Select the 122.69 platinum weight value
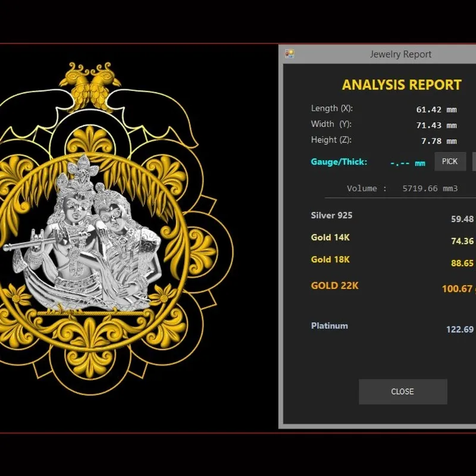476x476 pixels. pos(460,330)
